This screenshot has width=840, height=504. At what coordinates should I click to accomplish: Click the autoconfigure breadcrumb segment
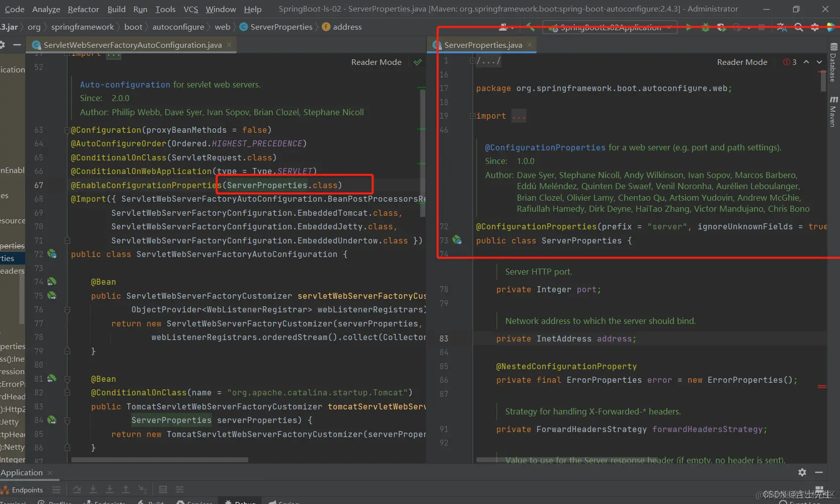(x=178, y=27)
